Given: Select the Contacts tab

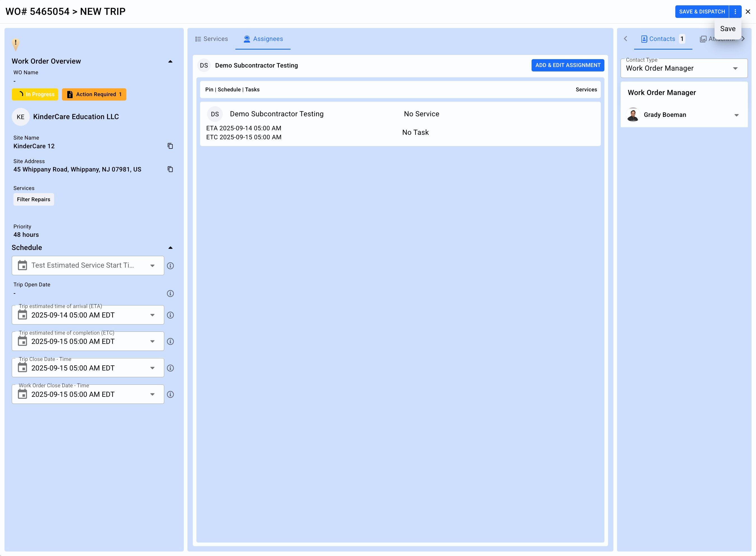Looking at the screenshot, I should point(662,39).
